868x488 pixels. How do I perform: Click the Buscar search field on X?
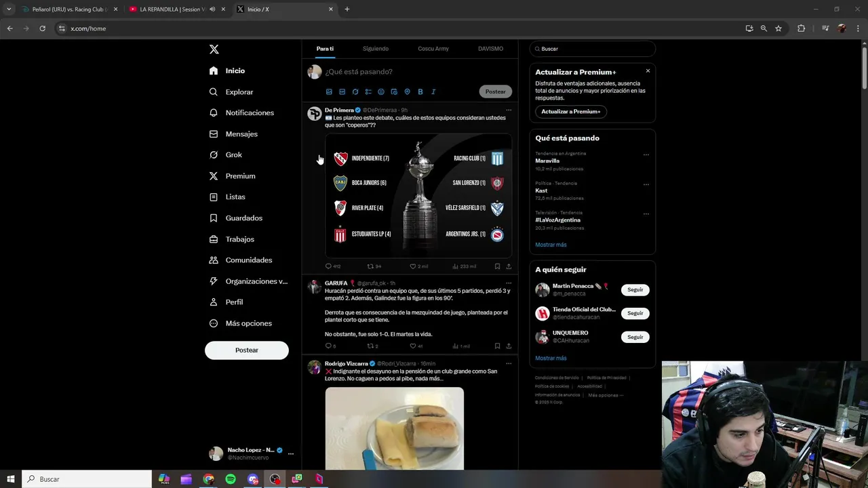(x=593, y=49)
